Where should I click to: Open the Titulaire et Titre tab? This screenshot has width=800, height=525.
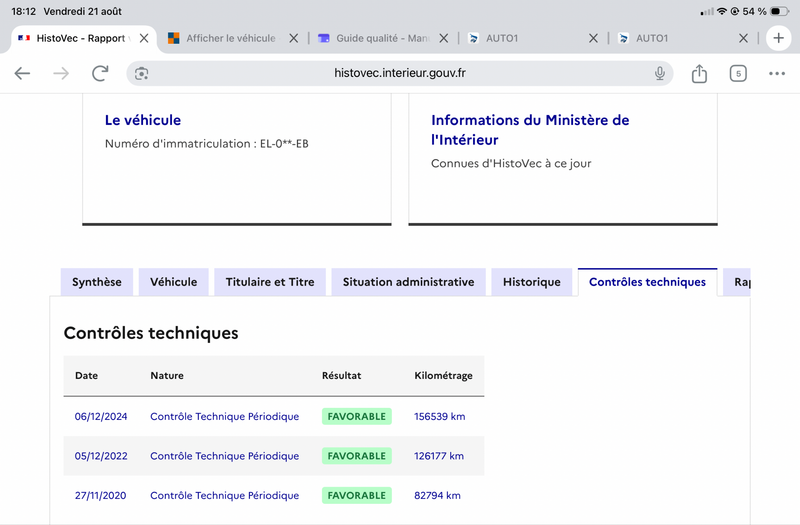pyautogui.click(x=270, y=282)
